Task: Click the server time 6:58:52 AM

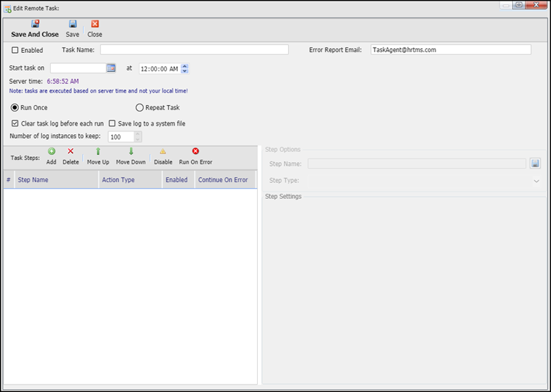Action: 63,81
